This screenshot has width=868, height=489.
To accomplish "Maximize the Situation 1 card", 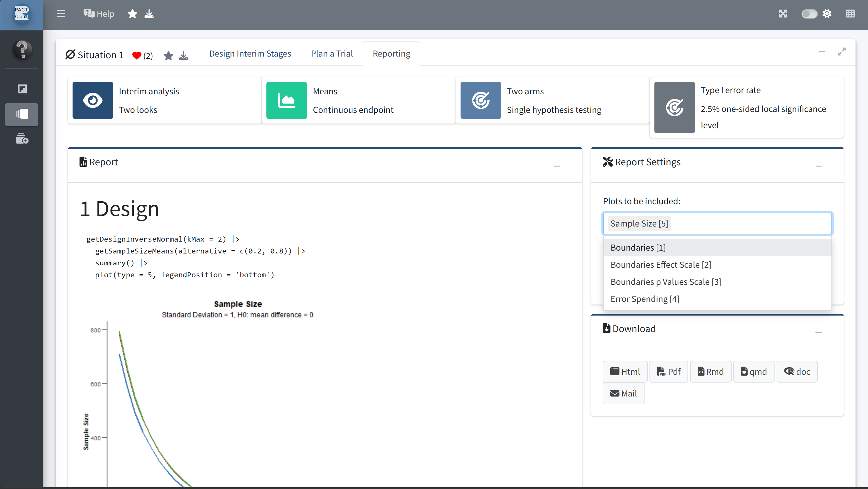I will click(x=842, y=52).
